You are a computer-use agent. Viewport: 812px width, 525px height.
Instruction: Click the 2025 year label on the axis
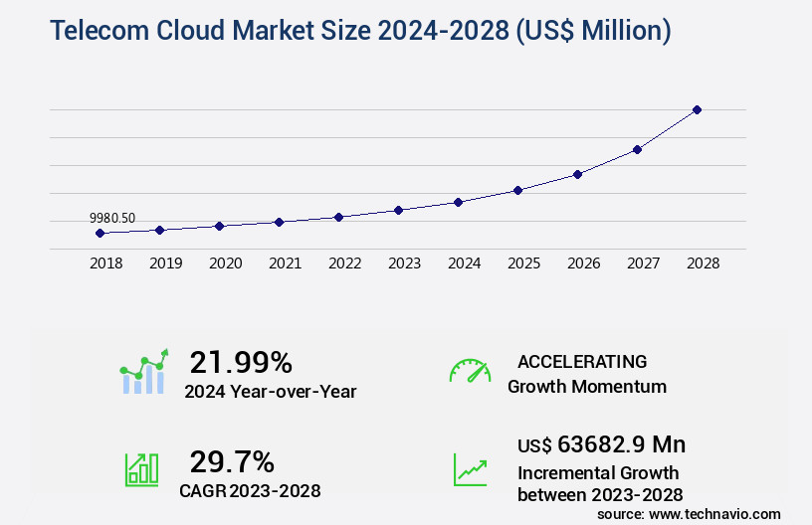523,263
